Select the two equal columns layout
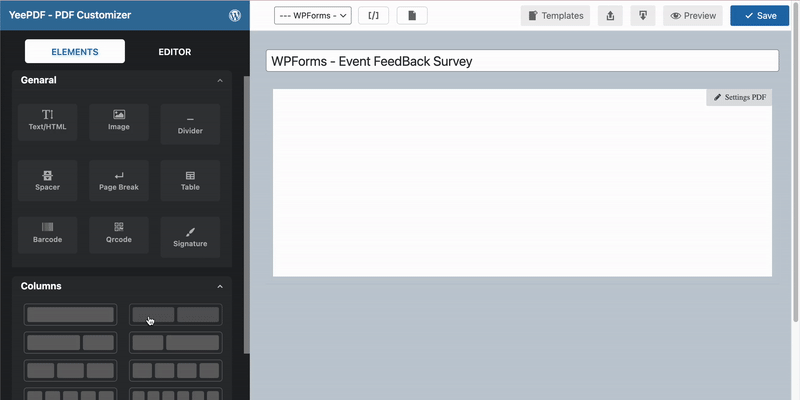Viewport: 800px width, 400px height. click(176, 315)
